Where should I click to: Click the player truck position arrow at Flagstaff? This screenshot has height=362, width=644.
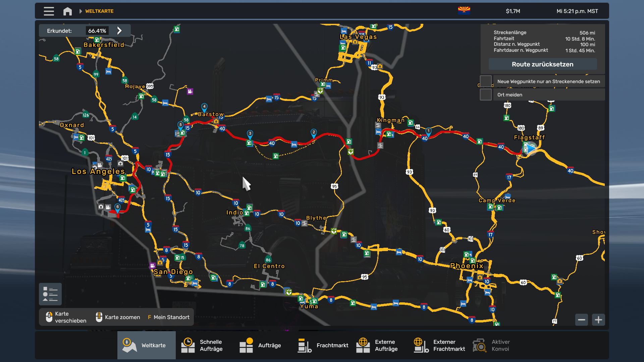point(530,148)
